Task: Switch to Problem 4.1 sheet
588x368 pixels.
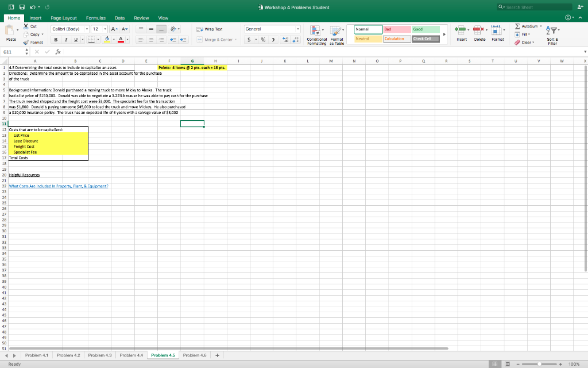Action: [x=37, y=355]
